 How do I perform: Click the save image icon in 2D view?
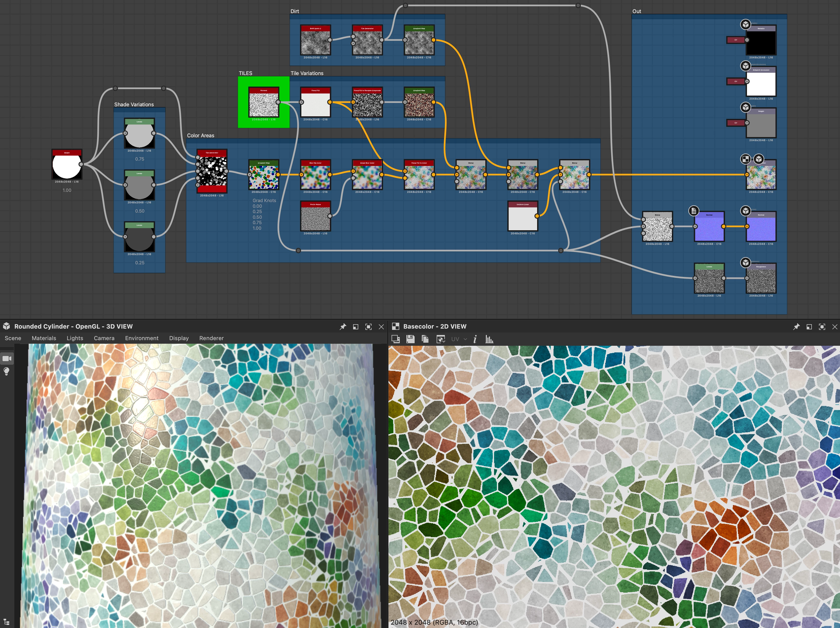click(x=410, y=339)
